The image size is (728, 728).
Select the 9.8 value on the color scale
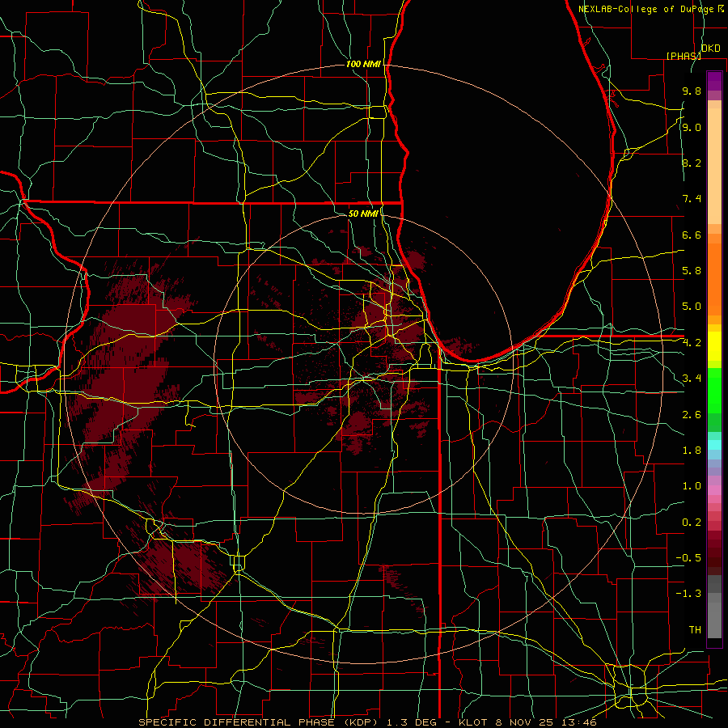click(692, 91)
